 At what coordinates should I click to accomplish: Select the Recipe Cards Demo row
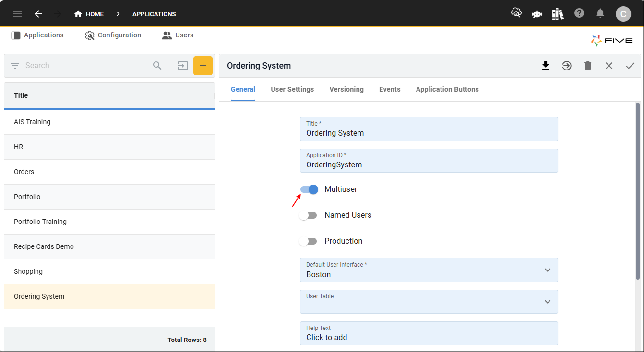109,246
